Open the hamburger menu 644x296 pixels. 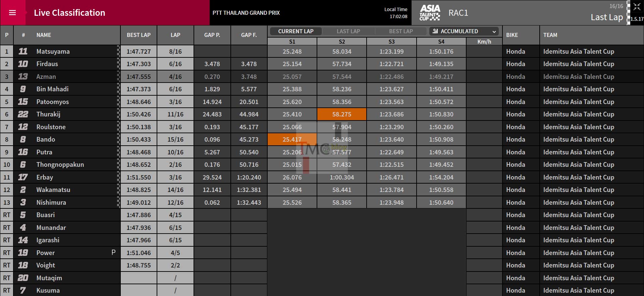point(12,13)
